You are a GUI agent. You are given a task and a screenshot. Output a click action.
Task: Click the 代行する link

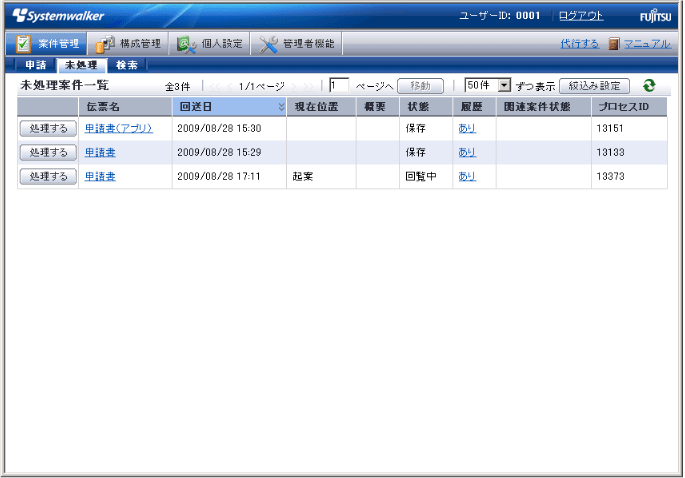[579, 44]
